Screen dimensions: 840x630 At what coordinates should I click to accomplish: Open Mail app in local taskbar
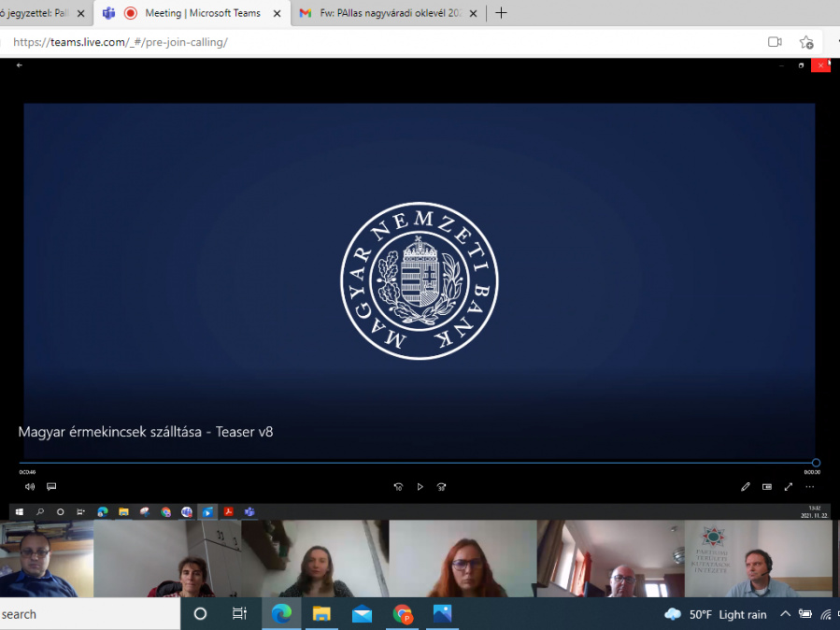(x=362, y=614)
